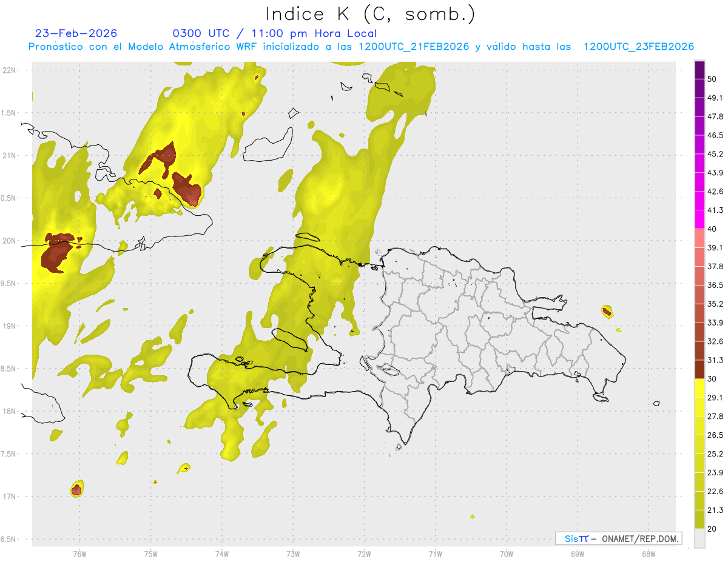Click the '40' color scale label
This screenshot has height=562, width=728.
(x=712, y=229)
